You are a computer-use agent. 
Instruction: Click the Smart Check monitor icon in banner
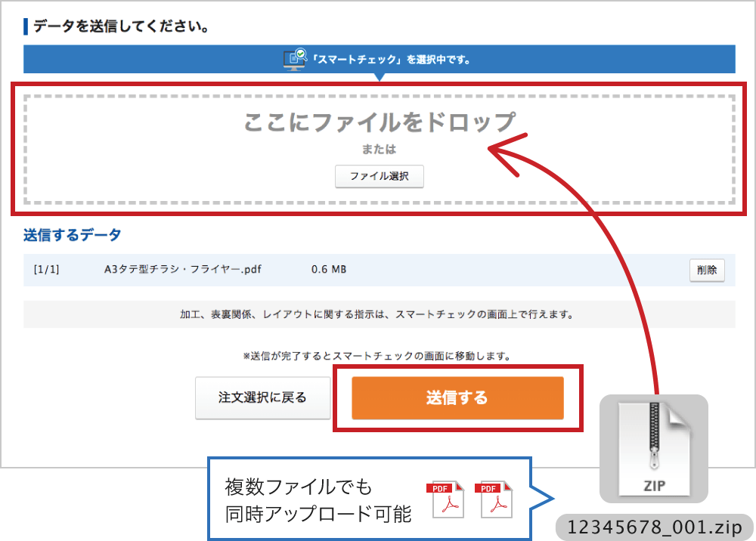[x=294, y=58]
